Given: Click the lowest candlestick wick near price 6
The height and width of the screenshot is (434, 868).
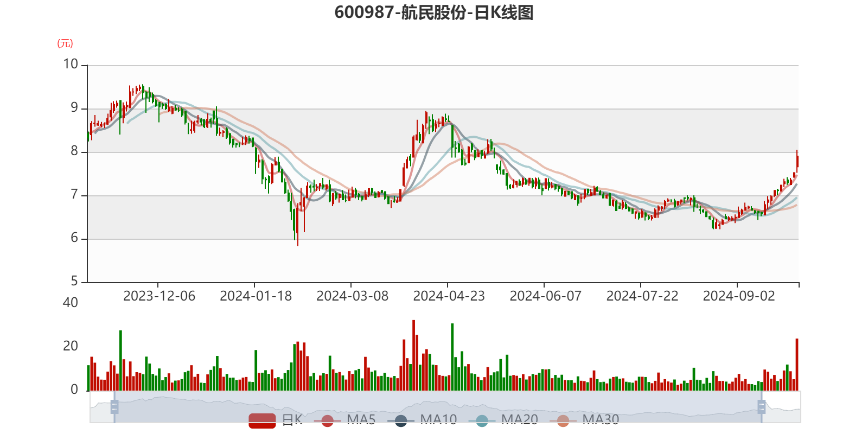Looking at the screenshot, I should (298, 225).
